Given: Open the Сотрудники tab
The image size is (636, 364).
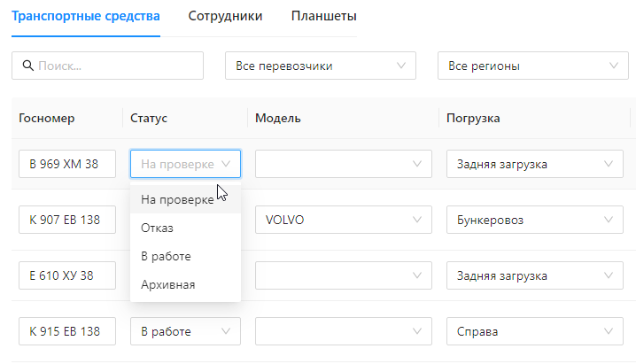Looking at the screenshot, I should point(225,16).
